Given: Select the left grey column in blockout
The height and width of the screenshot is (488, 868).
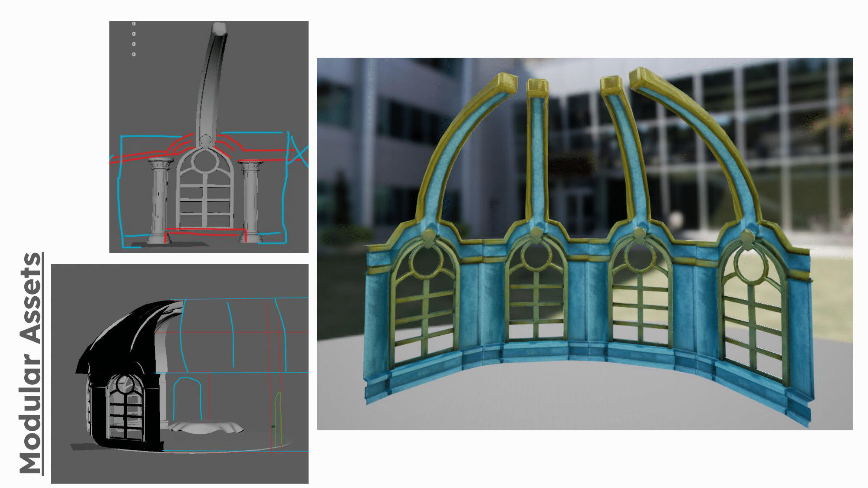Looking at the screenshot, I should [x=159, y=200].
